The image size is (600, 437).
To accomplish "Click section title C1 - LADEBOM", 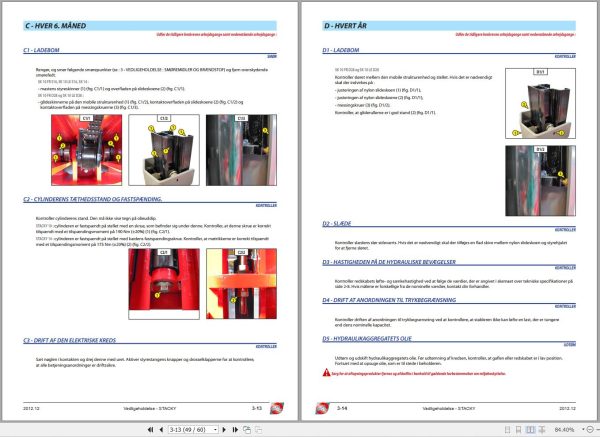I will tap(41, 50).
